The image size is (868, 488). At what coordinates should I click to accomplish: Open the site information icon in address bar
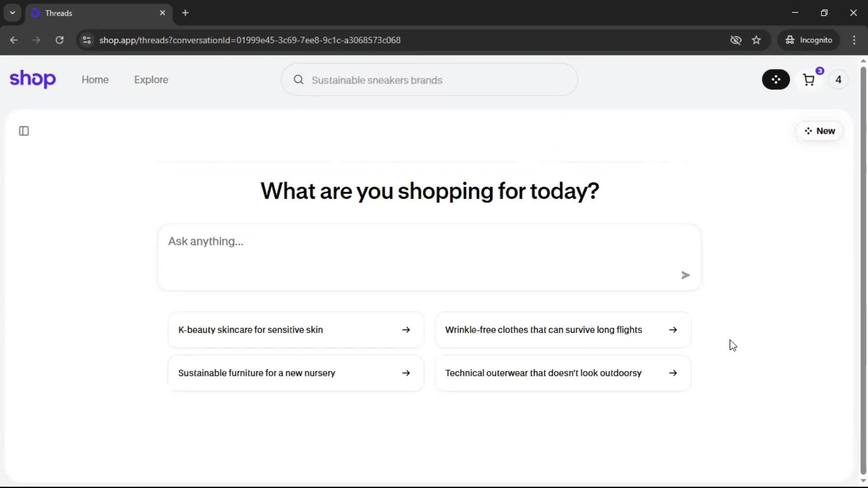tap(87, 40)
